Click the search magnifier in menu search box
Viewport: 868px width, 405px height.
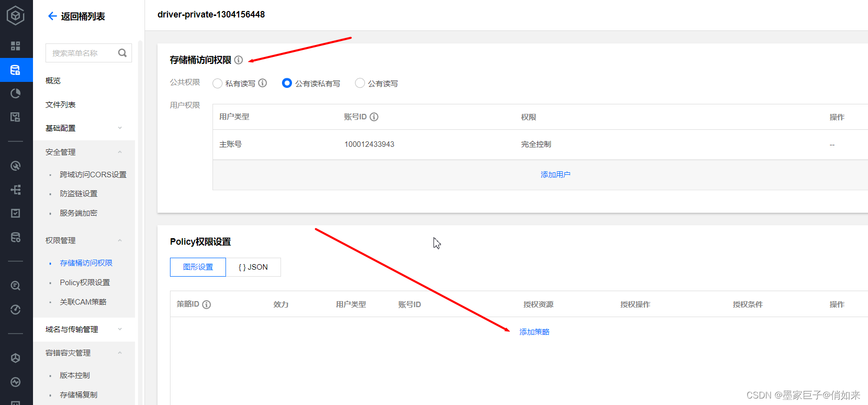coord(122,53)
